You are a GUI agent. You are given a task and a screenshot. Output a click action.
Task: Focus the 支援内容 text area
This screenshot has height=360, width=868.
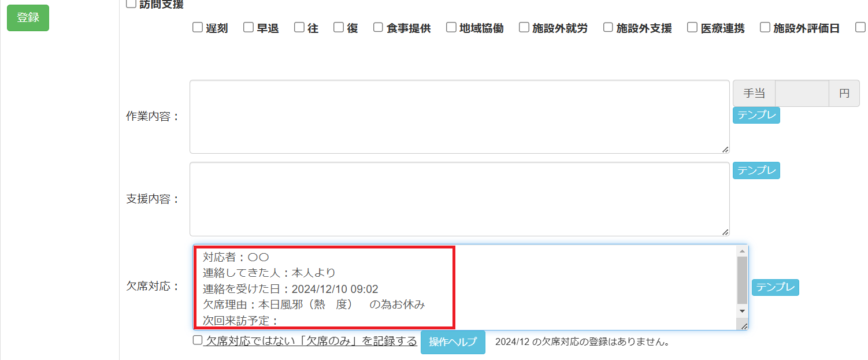point(459,199)
